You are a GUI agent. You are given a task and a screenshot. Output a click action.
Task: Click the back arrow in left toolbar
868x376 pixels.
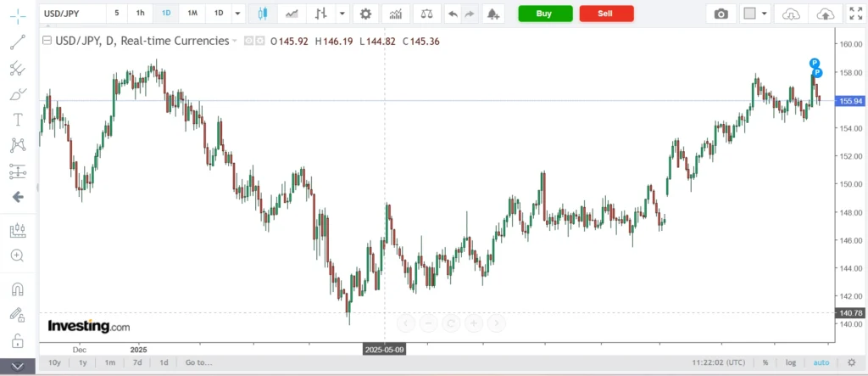[x=18, y=197]
